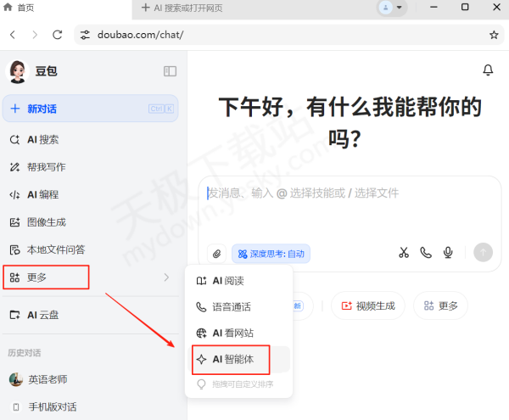Open new tab AI 搜索或打开网页
The image size is (509, 420).
click(x=182, y=8)
